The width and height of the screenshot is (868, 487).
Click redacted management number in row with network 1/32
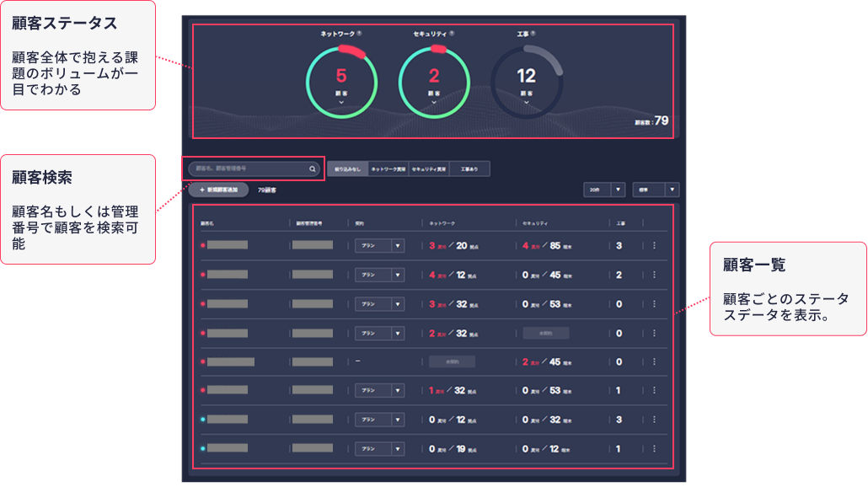313,390
